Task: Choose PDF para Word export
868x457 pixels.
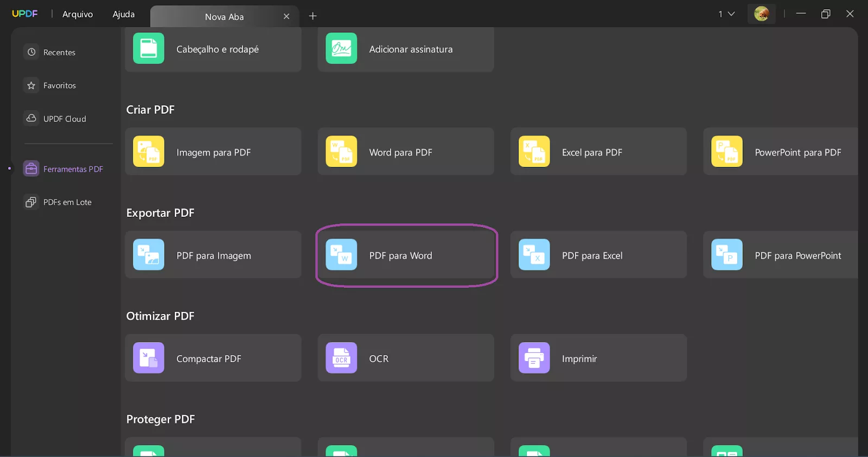Action: click(406, 255)
